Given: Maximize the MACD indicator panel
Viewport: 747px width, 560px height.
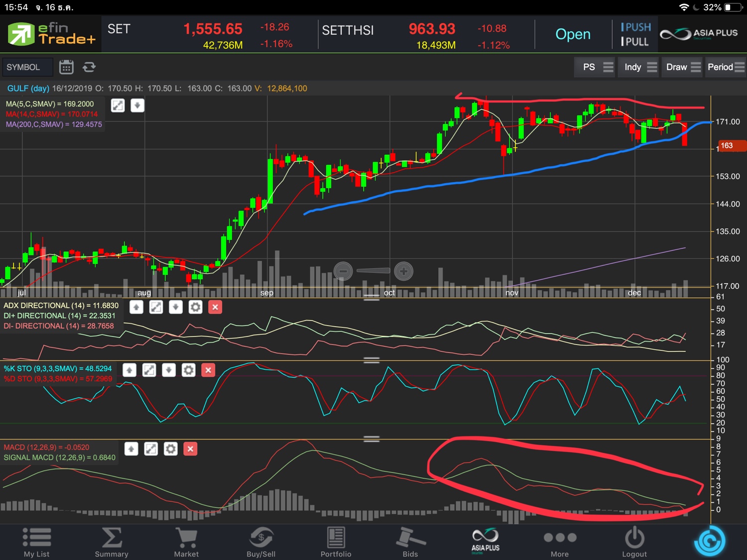Looking at the screenshot, I should tap(151, 449).
